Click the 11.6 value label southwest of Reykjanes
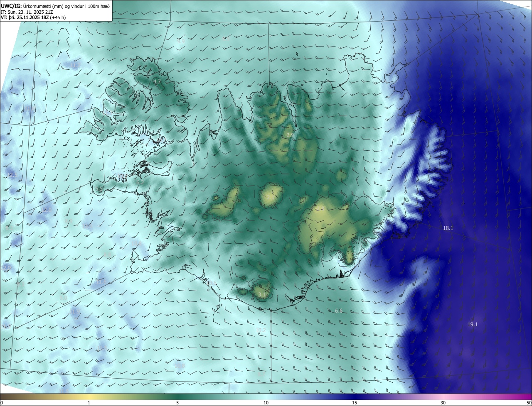The height and width of the screenshot is (406, 532). click(101, 281)
